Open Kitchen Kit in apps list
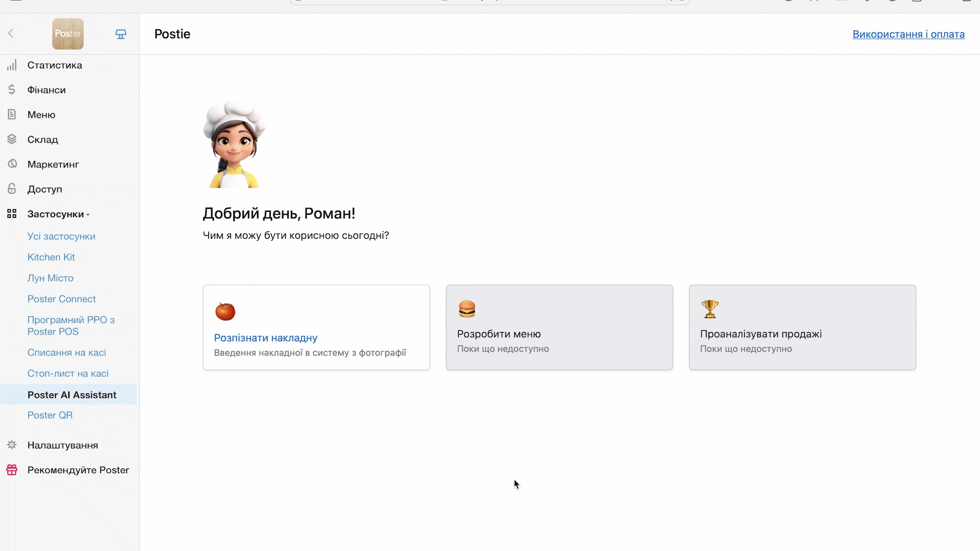The height and width of the screenshot is (551, 980). [51, 257]
